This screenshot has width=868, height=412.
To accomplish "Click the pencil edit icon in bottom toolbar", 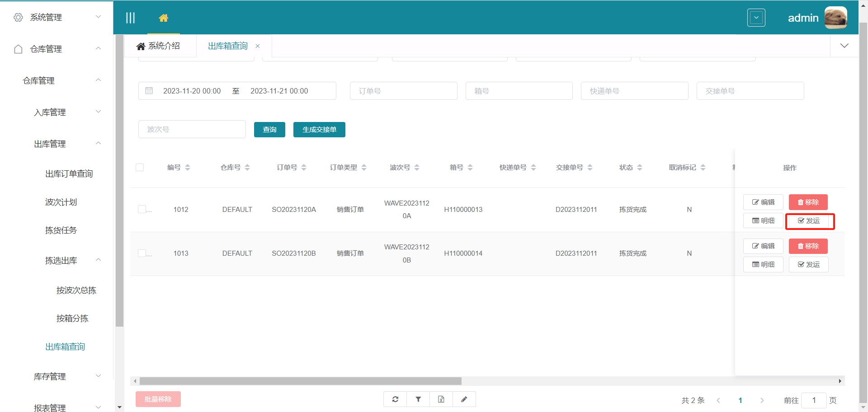I will 464,399.
